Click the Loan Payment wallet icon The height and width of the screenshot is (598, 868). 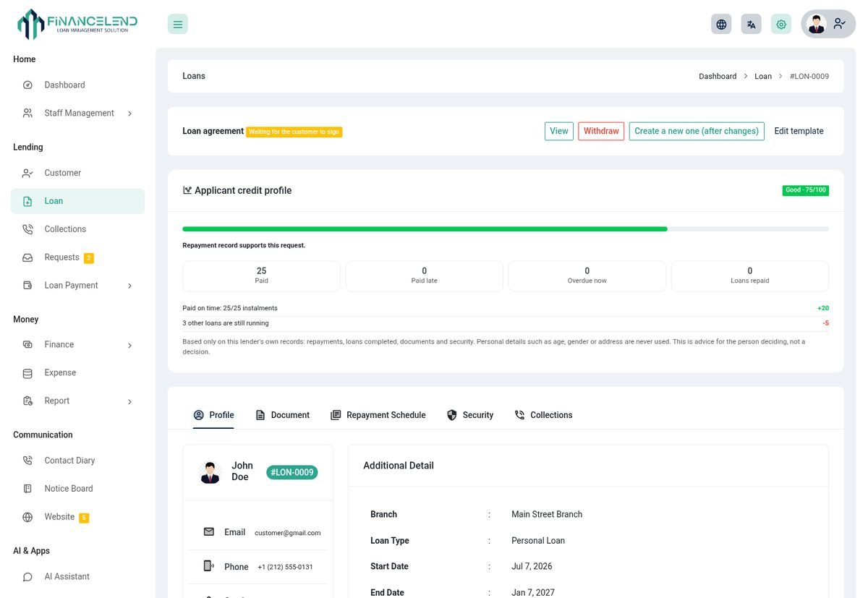pos(27,286)
